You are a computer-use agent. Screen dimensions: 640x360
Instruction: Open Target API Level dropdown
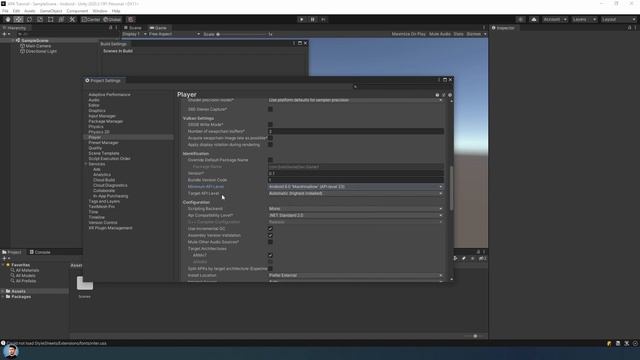point(356,193)
